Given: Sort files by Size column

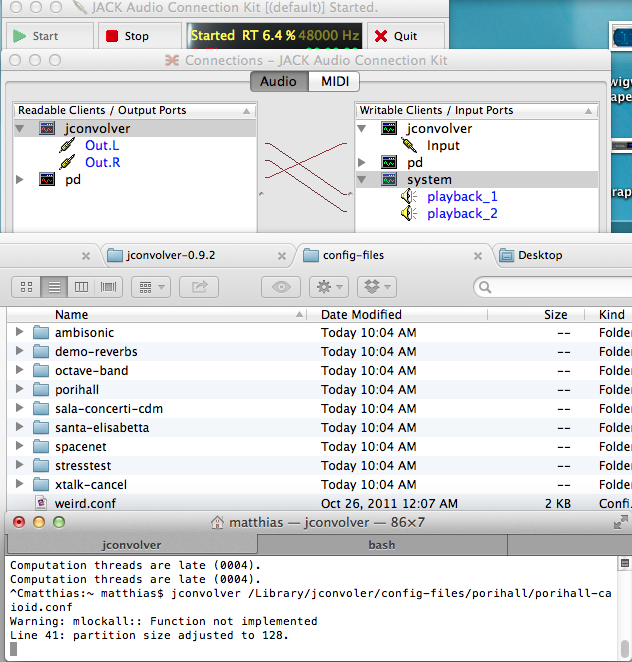Looking at the screenshot, I should 536,315.
